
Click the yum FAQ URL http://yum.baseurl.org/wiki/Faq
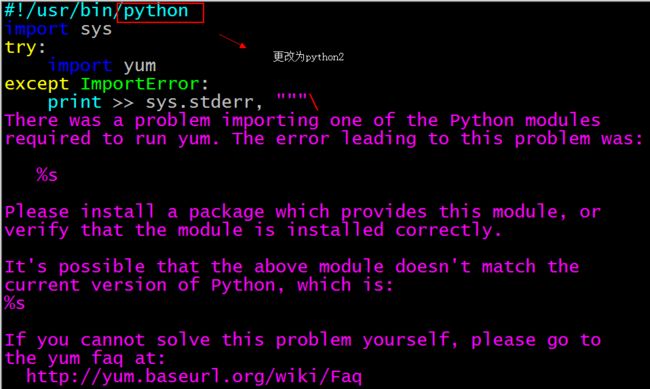194,377
